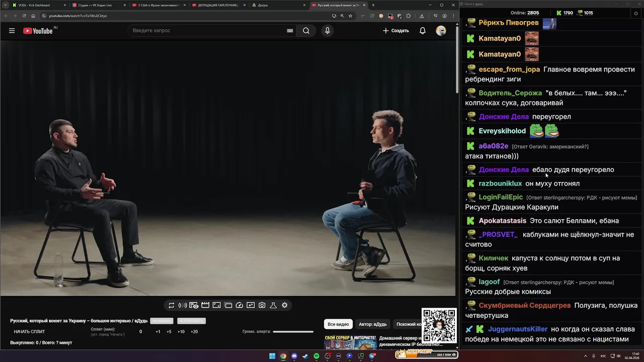Open the chat window settings gear
This screenshot has width=644, height=362.
pyautogui.click(x=635, y=13)
